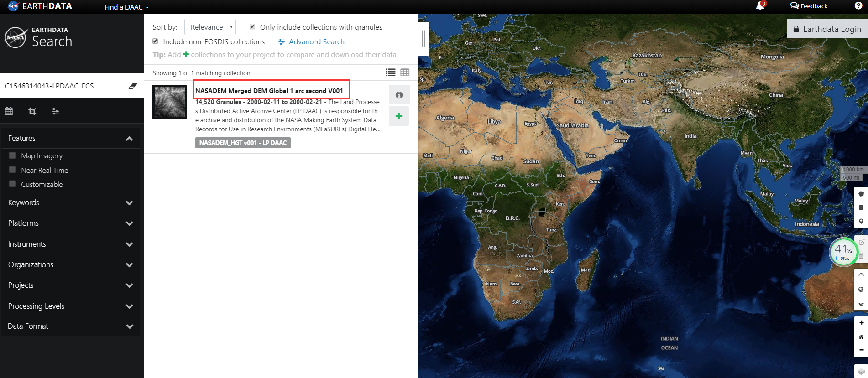Toggle only collections with granules checkbox

pyautogui.click(x=252, y=26)
